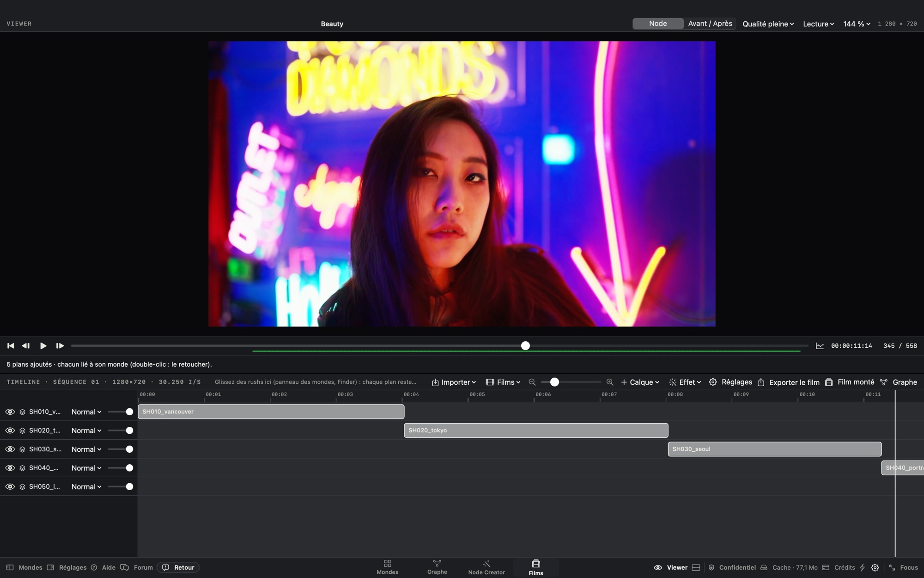Switch to Avant / Après comparison
Image resolution: width=924 pixels, height=578 pixels.
coord(710,24)
